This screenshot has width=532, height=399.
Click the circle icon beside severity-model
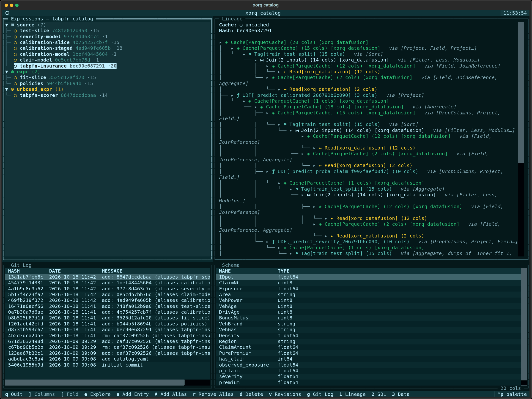pos(15,37)
